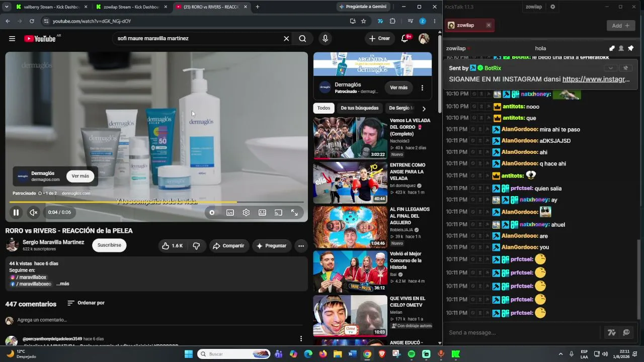Screen dimensions: 644x362
Task: Open the Chrome tab search dropdown
Action: (7, 7)
